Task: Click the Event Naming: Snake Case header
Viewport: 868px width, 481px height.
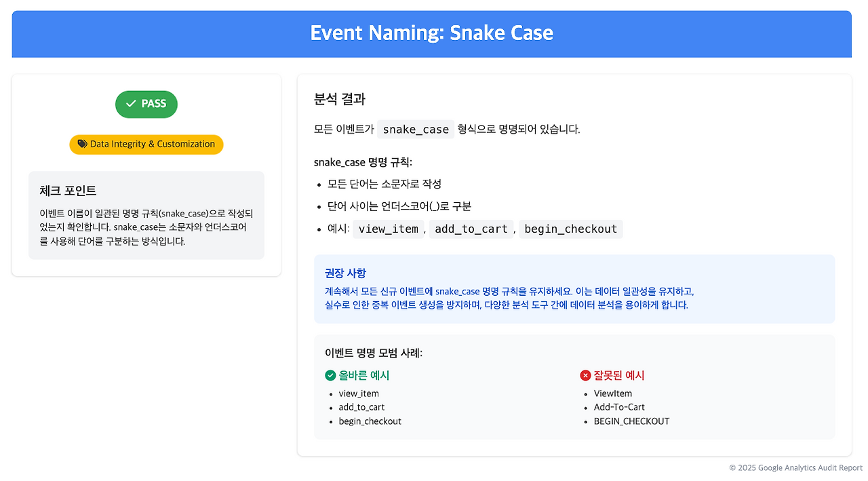Action: point(431,33)
